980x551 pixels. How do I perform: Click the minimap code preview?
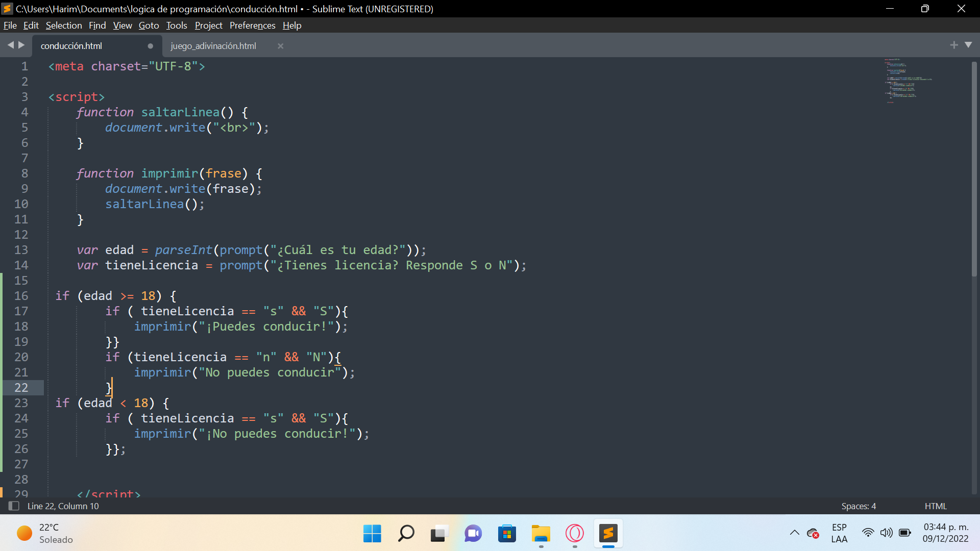click(x=909, y=81)
